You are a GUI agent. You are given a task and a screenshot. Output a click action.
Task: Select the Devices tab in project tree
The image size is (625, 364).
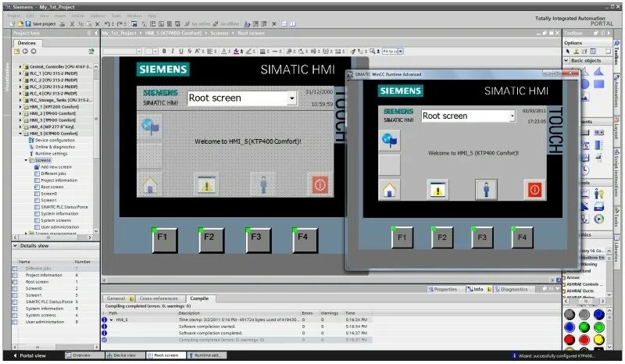[27, 43]
